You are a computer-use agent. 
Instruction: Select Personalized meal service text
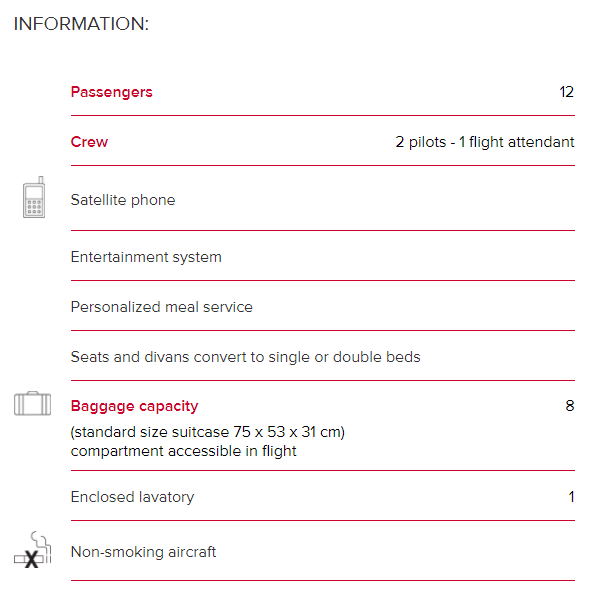[x=162, y=307]
